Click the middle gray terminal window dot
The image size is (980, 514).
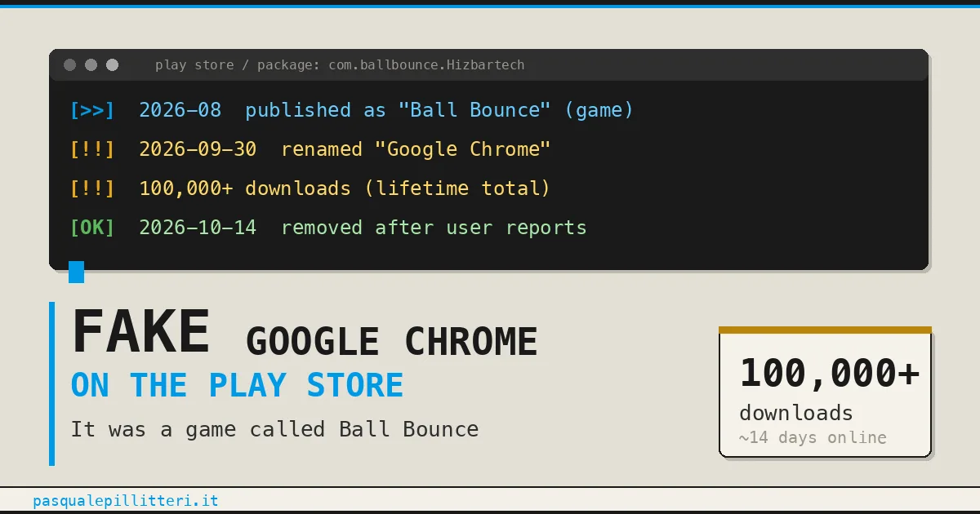click(91, 65)
